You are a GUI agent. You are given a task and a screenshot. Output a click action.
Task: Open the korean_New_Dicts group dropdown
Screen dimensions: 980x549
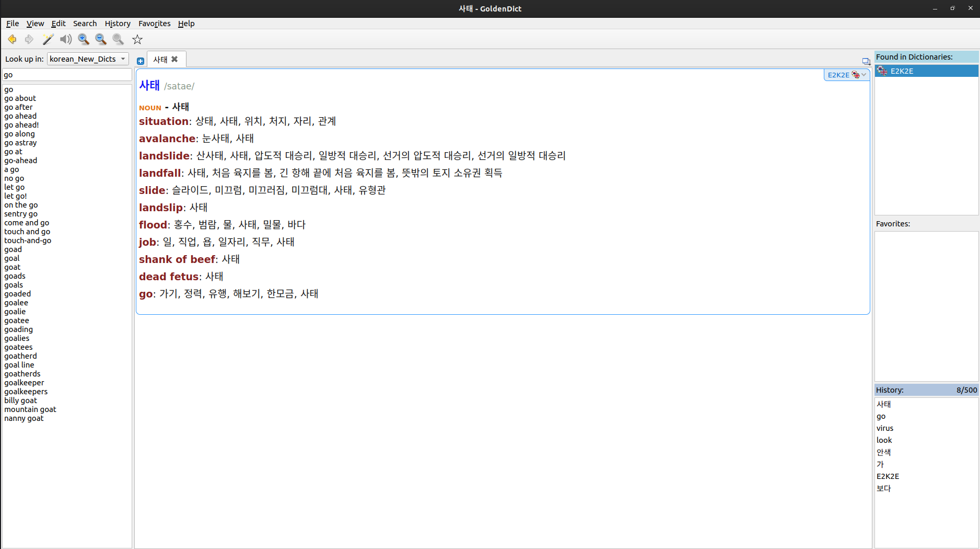click(88, 59)
